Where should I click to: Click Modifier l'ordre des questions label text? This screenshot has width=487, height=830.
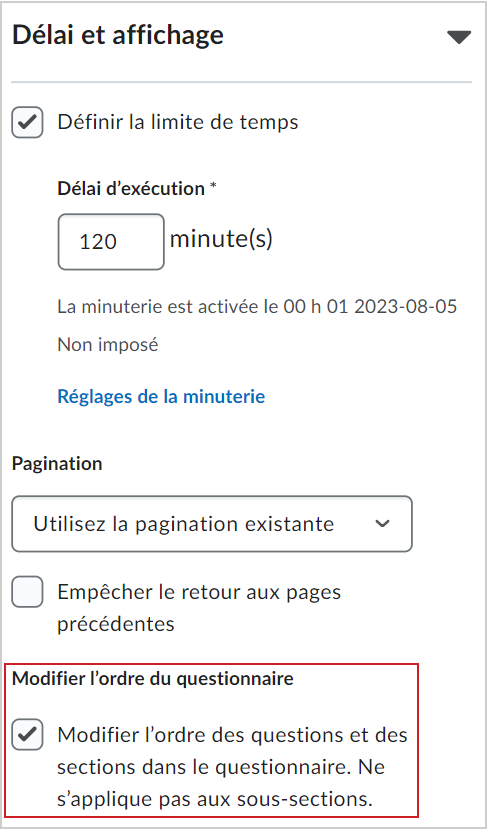[232, 766]
